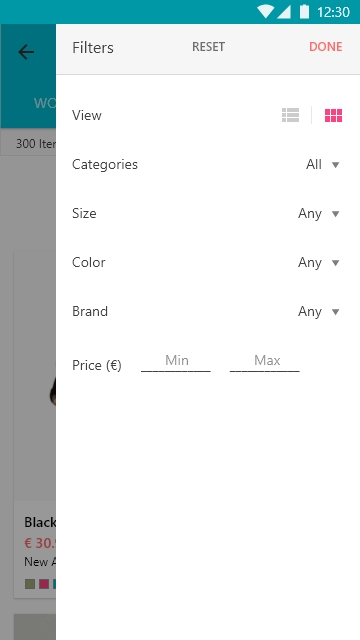Expand the Brand dropdown arrow

tap(336, 312)
